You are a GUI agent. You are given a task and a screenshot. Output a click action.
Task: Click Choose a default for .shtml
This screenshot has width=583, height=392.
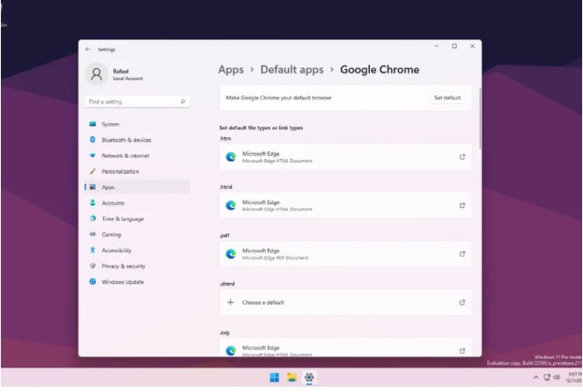[263, 302]
